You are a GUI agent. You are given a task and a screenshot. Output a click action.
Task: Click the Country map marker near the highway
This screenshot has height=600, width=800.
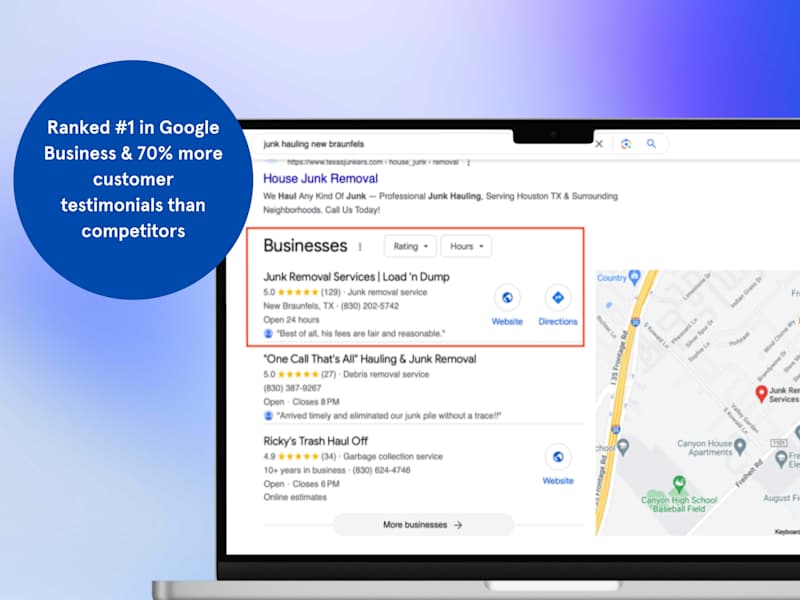(634, 278)
